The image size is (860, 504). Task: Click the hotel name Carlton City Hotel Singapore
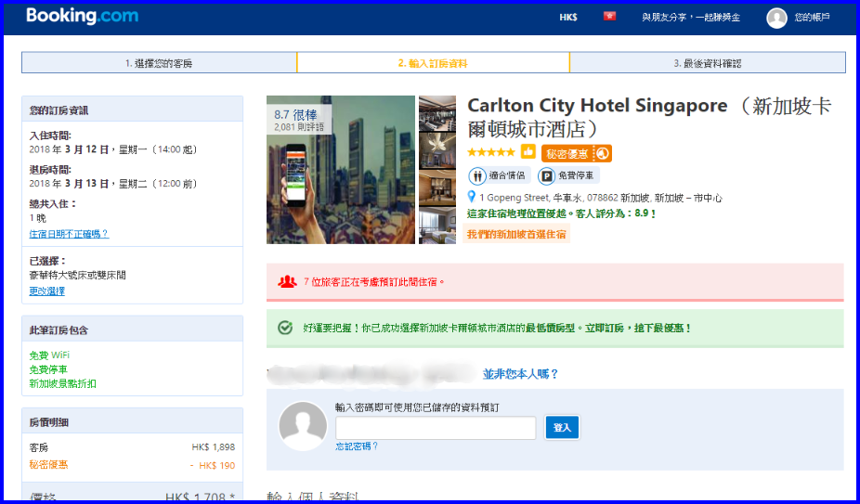click(597, 105)
